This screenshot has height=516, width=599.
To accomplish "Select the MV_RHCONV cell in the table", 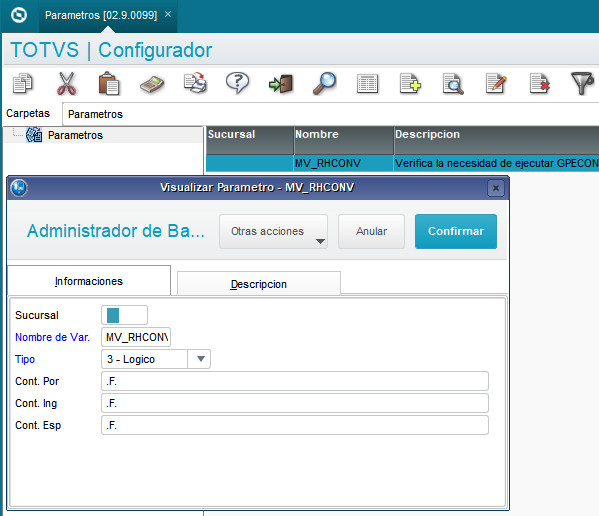I will (344, 163).
